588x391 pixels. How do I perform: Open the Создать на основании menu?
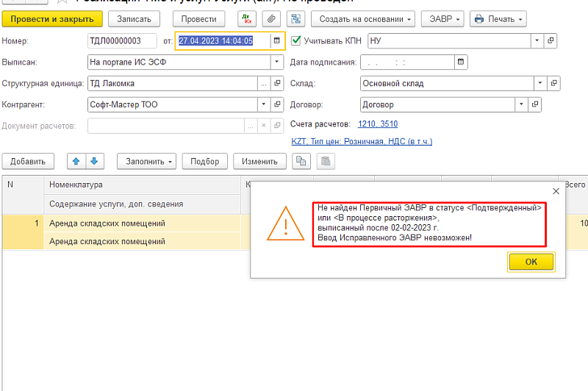(362, 18)
